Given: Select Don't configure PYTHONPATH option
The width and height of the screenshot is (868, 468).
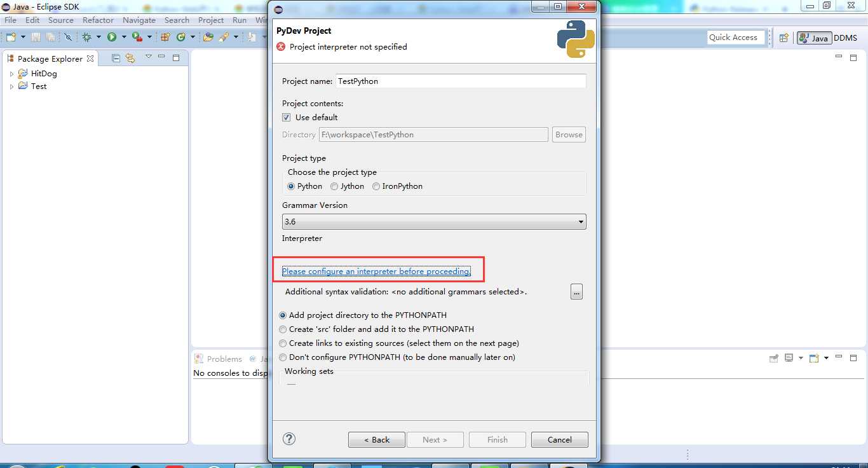Looking at the screenshot, I should point(283,357).
